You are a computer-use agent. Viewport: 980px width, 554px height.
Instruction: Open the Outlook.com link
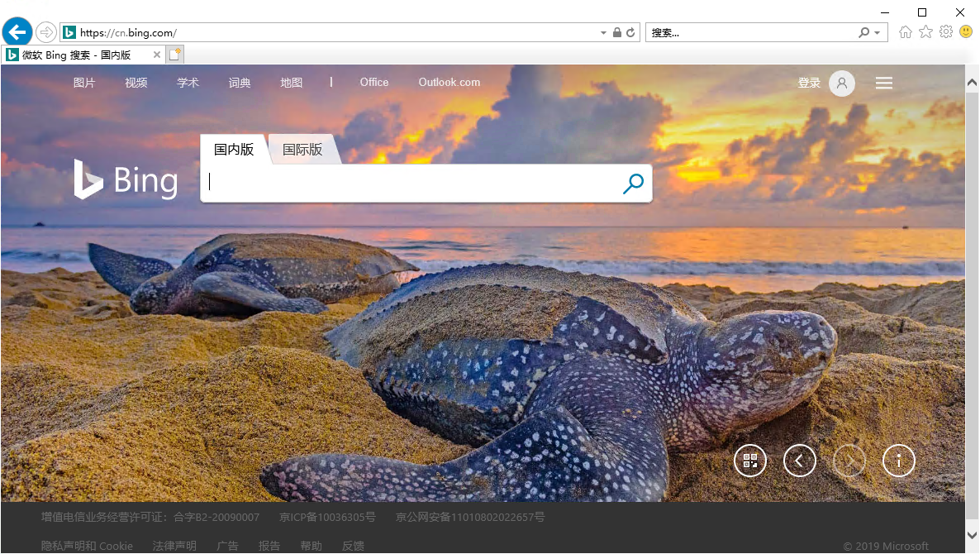(450, 82)
